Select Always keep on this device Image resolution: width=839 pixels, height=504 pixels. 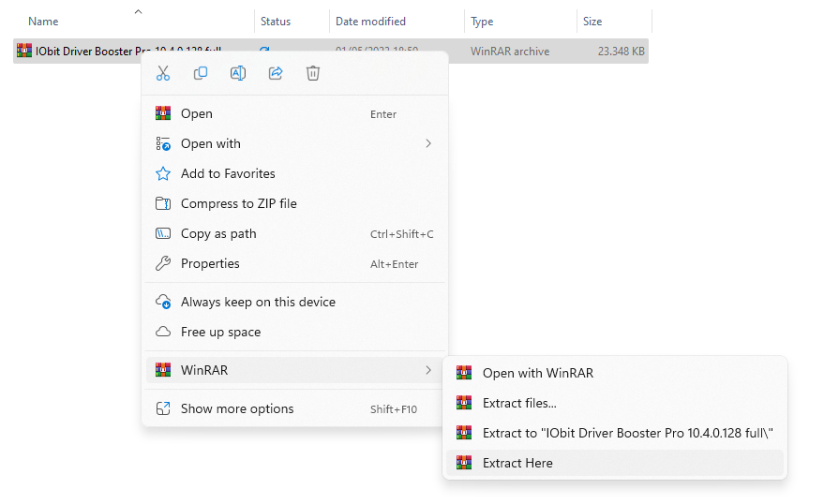point(258,302)
